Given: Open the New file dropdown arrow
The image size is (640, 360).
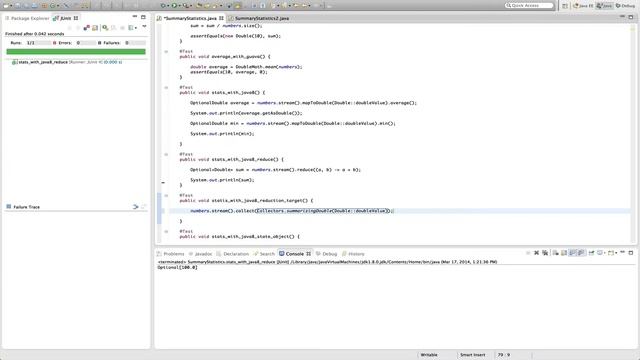Looking at the screenshot, I should pos(11,6).
